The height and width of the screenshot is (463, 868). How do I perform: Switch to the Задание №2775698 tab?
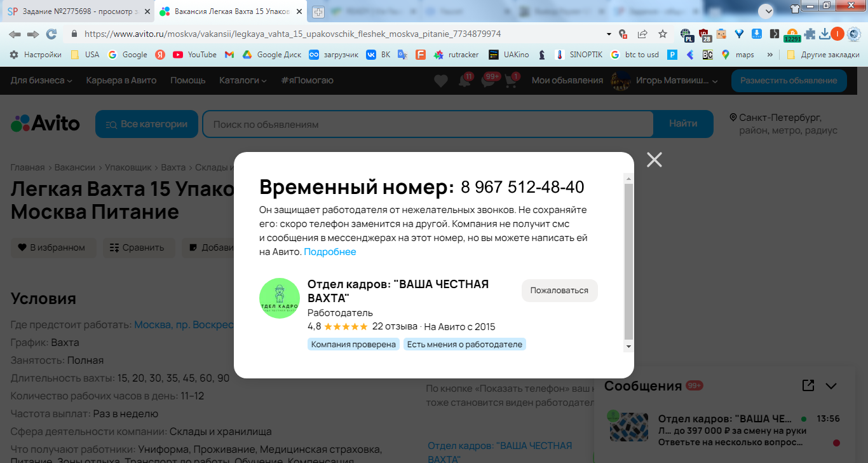[78, 11]
